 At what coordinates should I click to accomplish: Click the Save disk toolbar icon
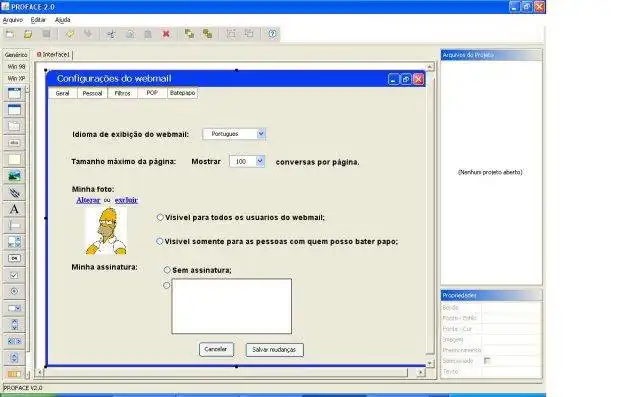(x=46, y=34)
